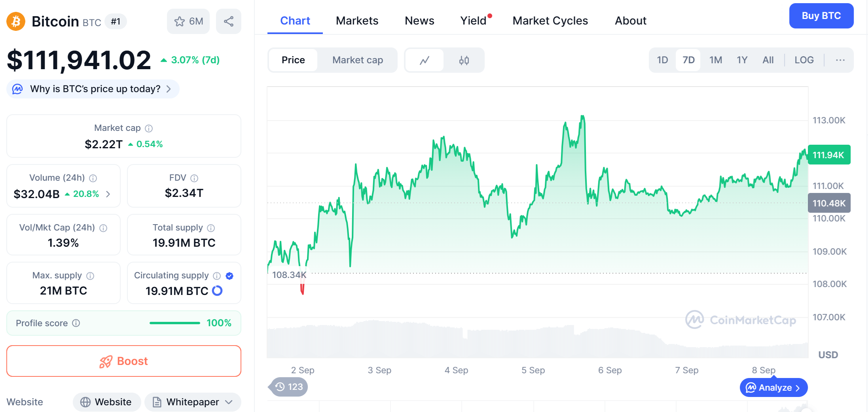This screenshot has width=868, height=412.
Task: Select the candlestick chart icon
Action: (x=464, y=60)
